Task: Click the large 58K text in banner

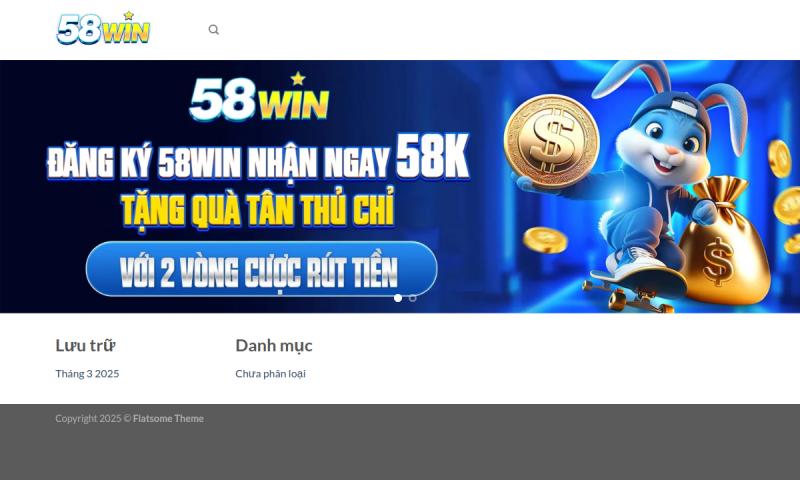Action: 433,156
